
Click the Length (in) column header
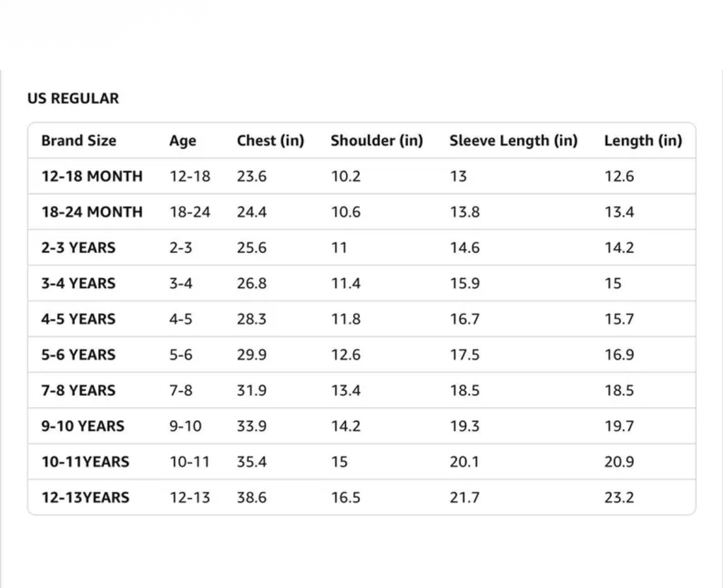[x=643, y=140]
